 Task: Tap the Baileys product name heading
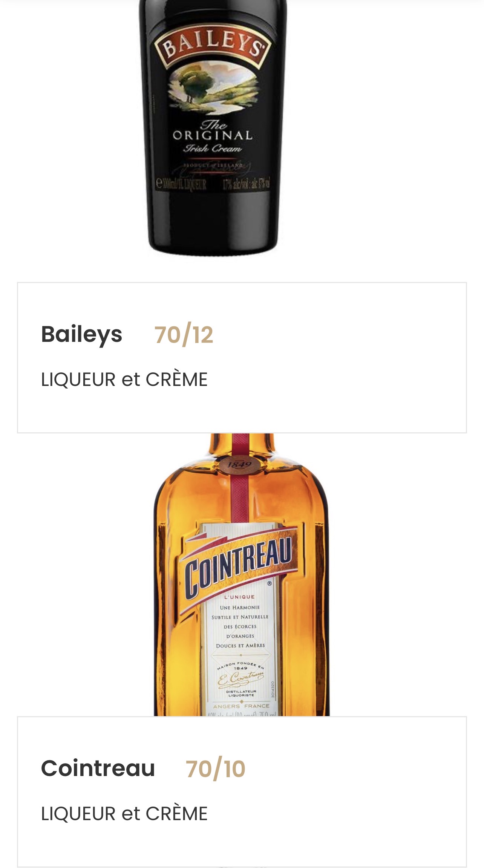point(82,334)
